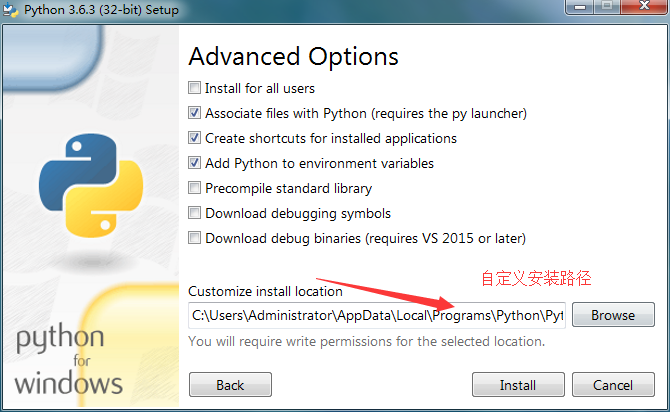
Task: Check Download debugging symbols box
Action: click(x=194, y=213)
